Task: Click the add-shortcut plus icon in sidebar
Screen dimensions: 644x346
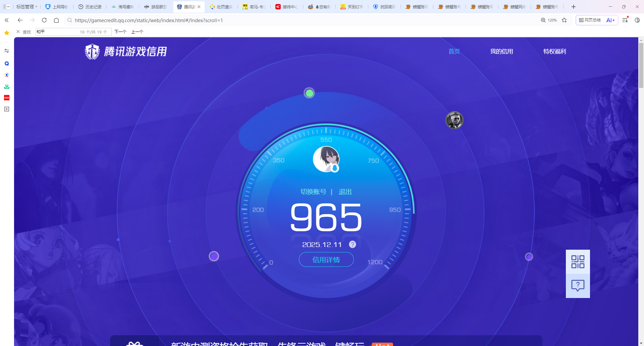Action: point(7,109)
